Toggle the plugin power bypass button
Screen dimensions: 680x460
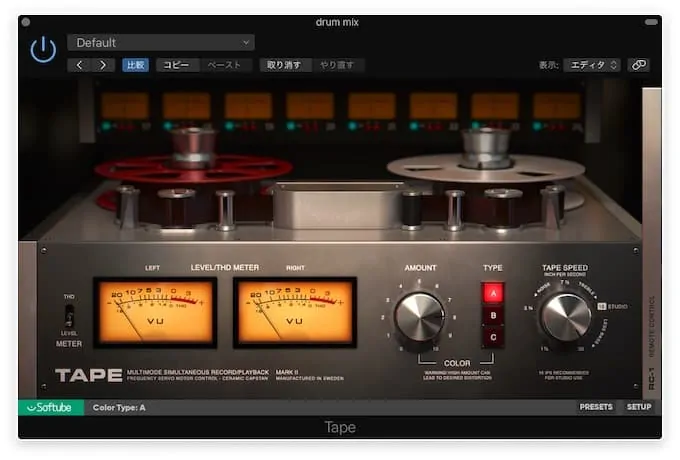coord(43,50)
